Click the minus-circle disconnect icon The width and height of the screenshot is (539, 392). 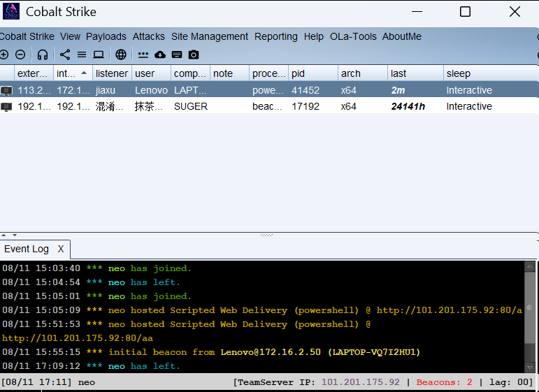[x=20, y=55]
